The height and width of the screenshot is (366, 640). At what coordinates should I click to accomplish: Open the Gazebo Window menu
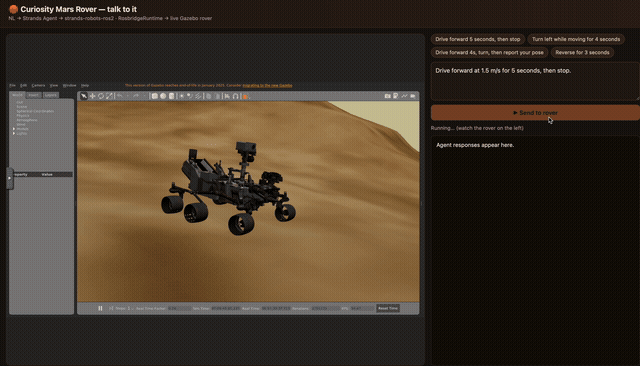click(x=69, y=85)
